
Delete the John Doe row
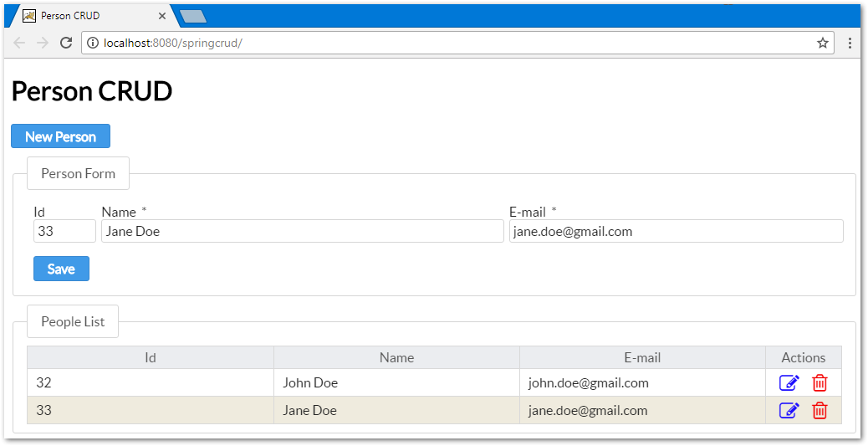pyautogui.click(x=819, y=383)
